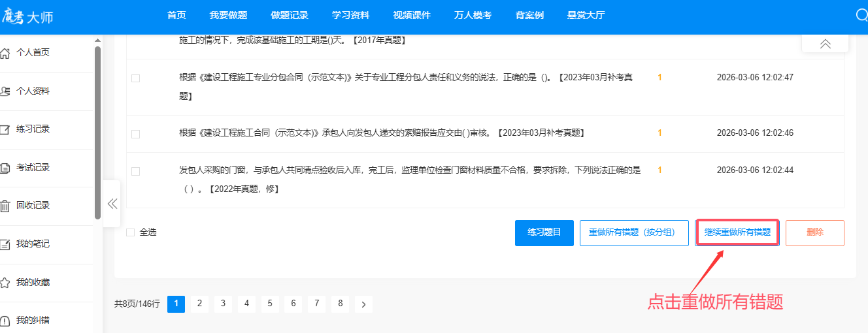Screen dimensions: 868x333
Task: Click the 共8页/146行 page summary text
Action: [x=137, y=304]
